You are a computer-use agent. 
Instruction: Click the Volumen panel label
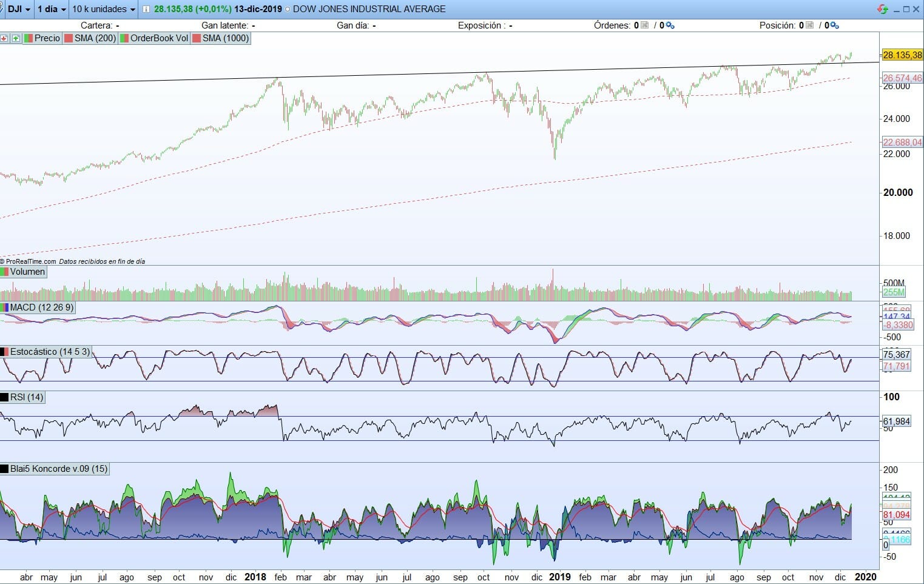coord(24,272)
